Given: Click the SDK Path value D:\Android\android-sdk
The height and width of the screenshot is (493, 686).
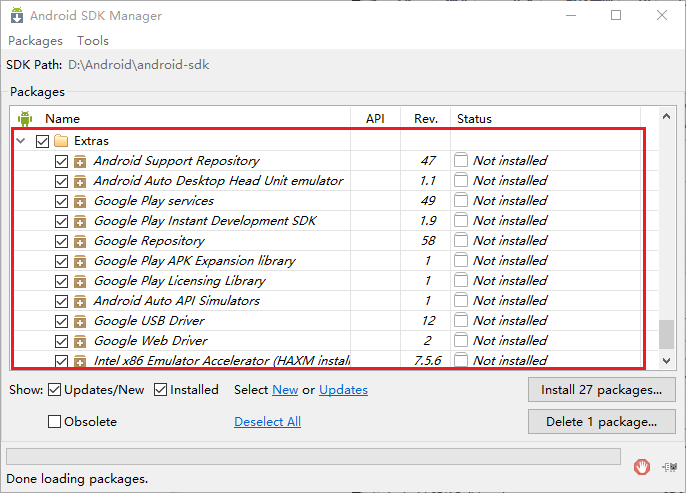Looking at the screenshot, I should tap(139, 65).
